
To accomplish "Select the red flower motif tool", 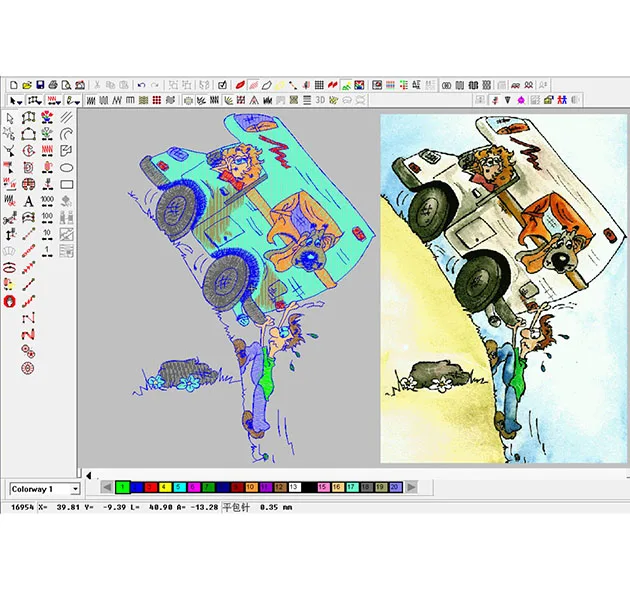I will [47, 117].
